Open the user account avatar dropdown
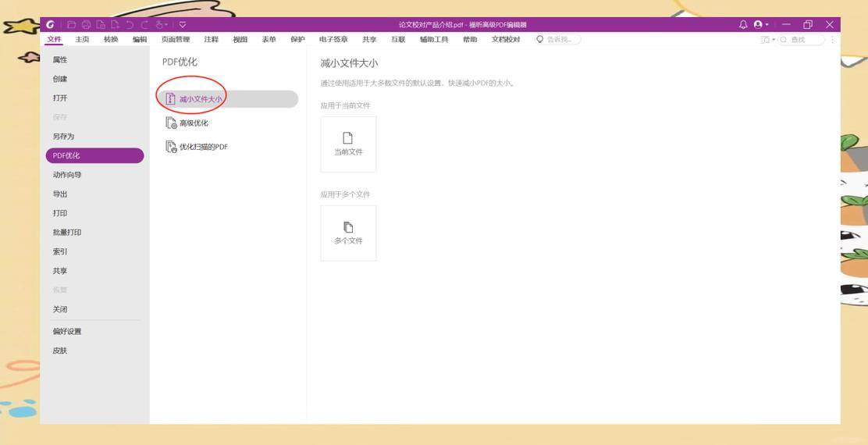This screenshot has height=445, width=868. (761, 24)
